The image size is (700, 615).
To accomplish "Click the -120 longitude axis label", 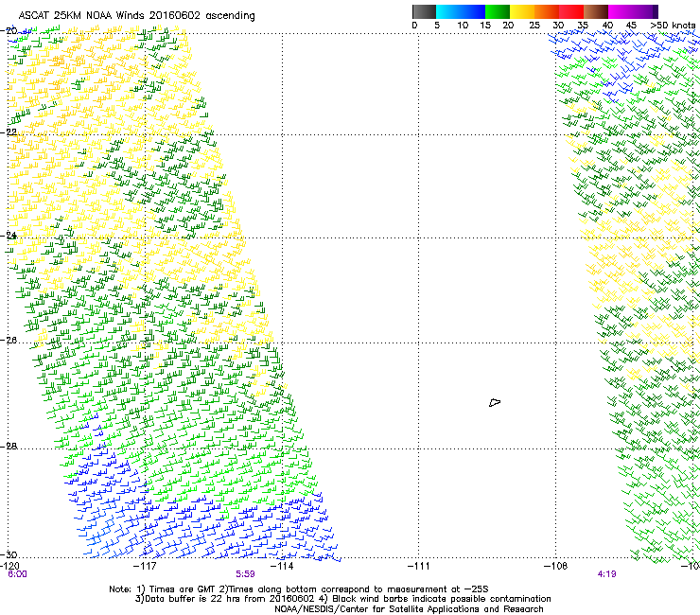I will point(9,566).
